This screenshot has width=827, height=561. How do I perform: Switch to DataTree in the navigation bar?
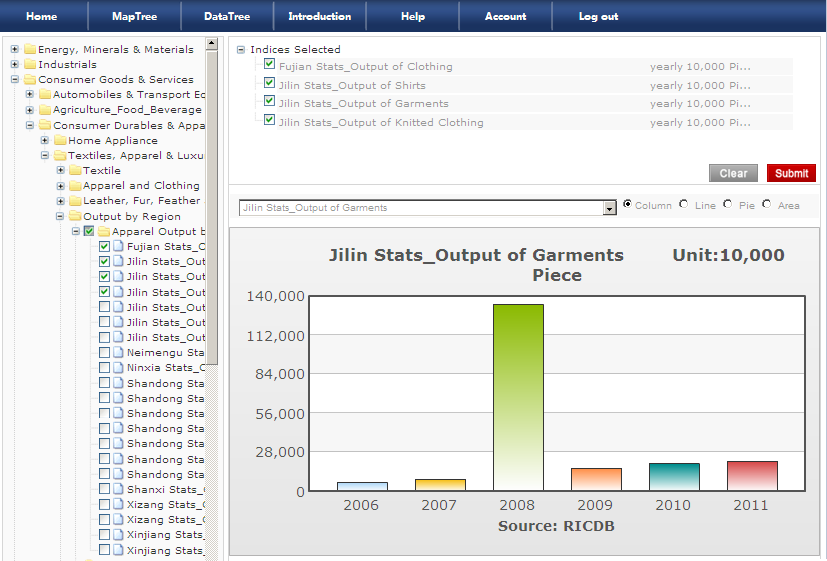[x=227, y=16]
